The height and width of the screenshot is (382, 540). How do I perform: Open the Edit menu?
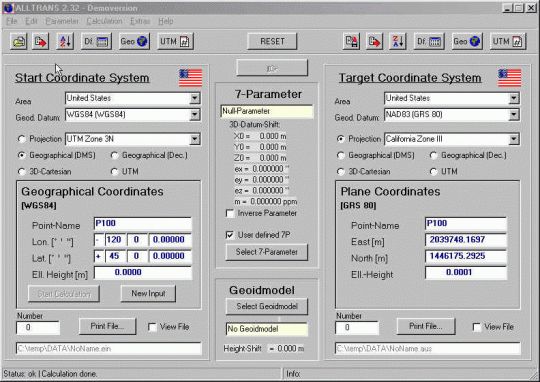pyautogui.click(x=31, y=21)
